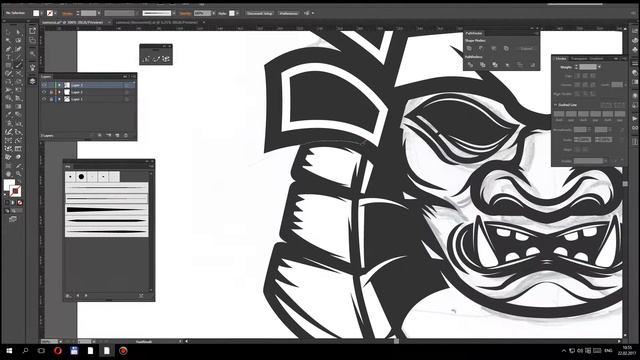Enable the Dashed Line checkbox
640x360 pixels.
(x=555, y=105)
